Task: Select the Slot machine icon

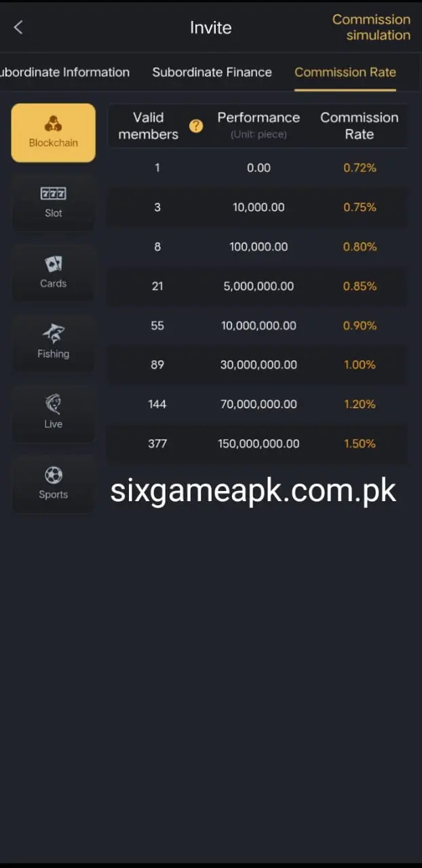Action: pos(53,193)
